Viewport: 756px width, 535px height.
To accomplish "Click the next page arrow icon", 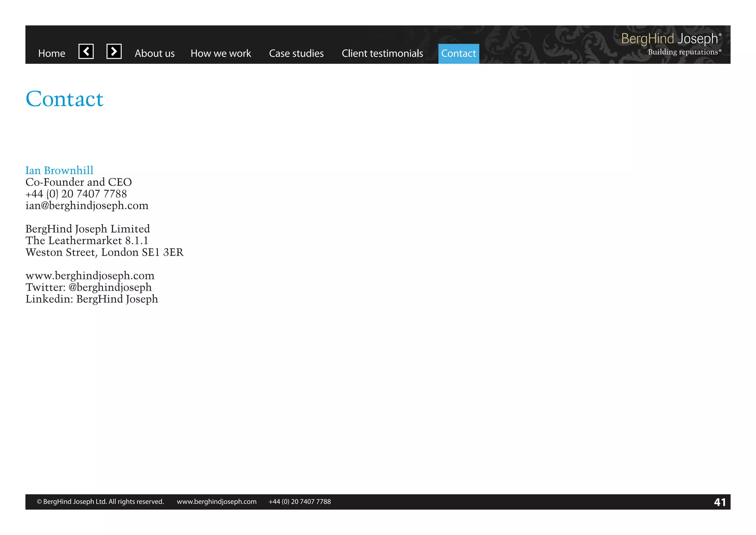I will (x=114, y=51).
